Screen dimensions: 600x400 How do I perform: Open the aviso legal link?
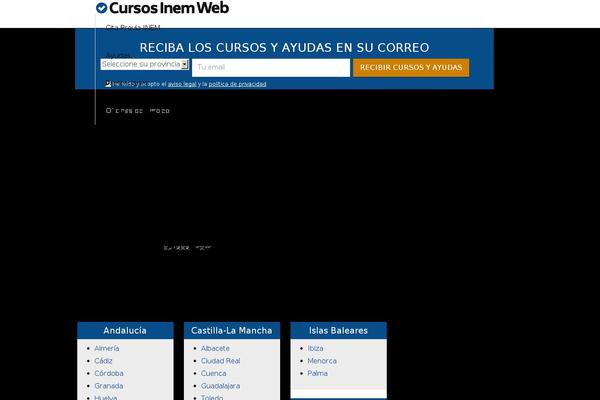182,84
